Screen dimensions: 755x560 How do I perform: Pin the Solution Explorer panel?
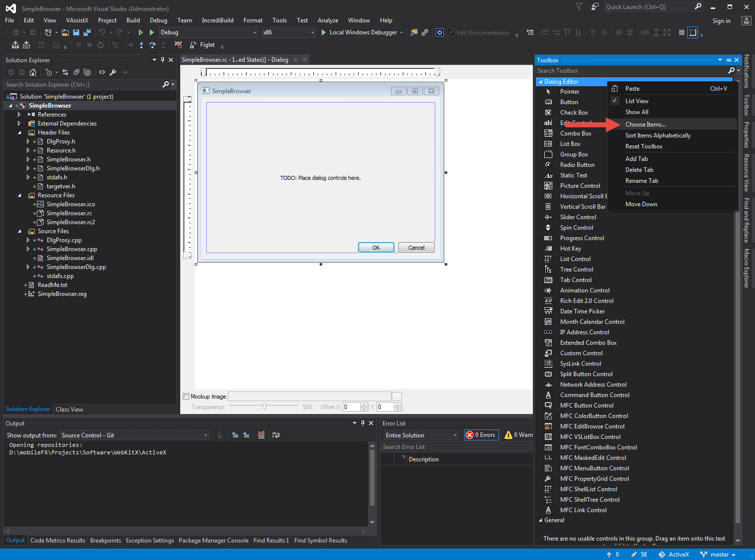(162, 60)
